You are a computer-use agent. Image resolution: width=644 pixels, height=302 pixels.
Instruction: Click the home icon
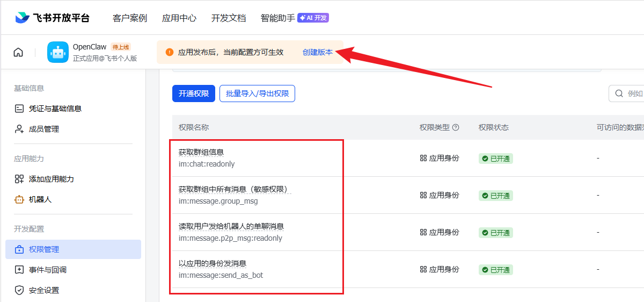18,52
